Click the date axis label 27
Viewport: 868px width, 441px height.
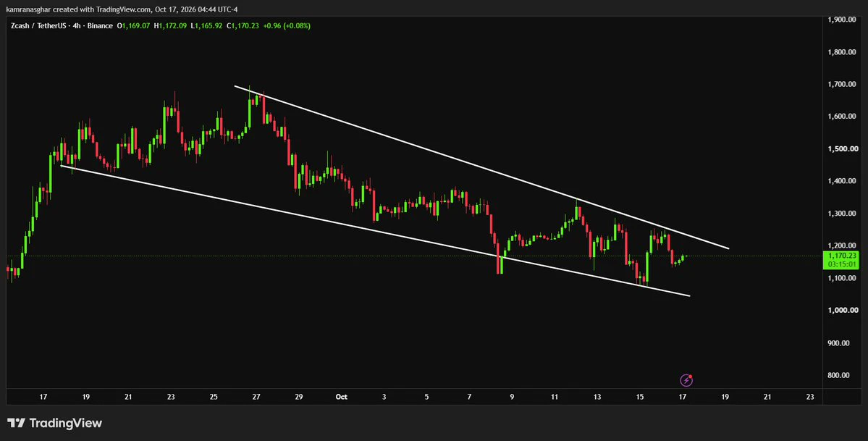(x=256, y=397)
